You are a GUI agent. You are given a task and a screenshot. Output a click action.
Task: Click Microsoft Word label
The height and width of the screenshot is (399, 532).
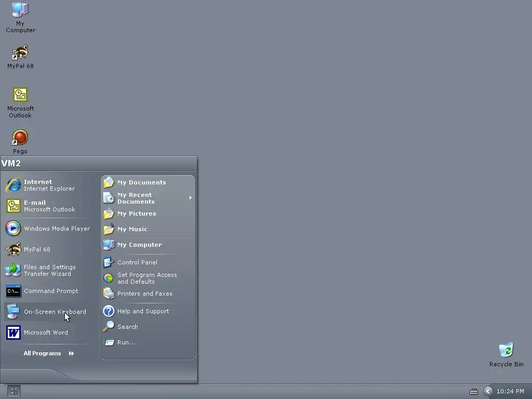point(46,332)
